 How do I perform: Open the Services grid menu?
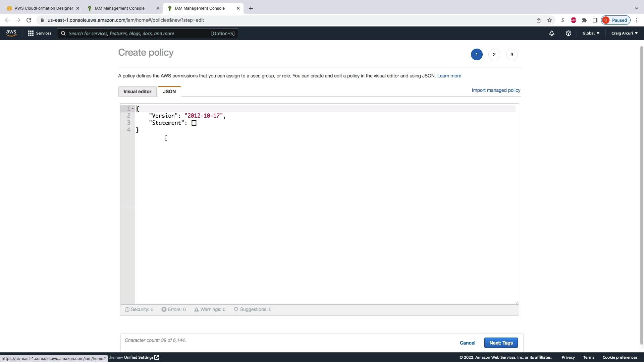tap(40, 33)
